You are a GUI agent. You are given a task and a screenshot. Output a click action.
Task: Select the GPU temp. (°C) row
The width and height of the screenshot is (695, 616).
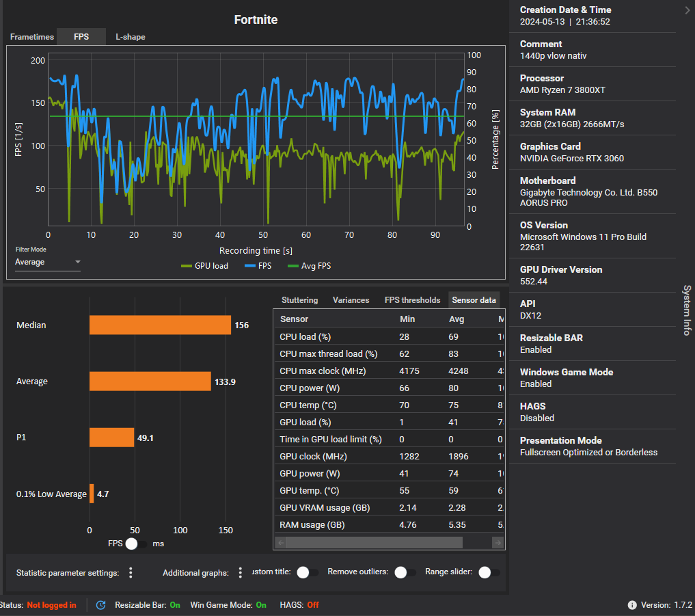(x=389, y=490)
